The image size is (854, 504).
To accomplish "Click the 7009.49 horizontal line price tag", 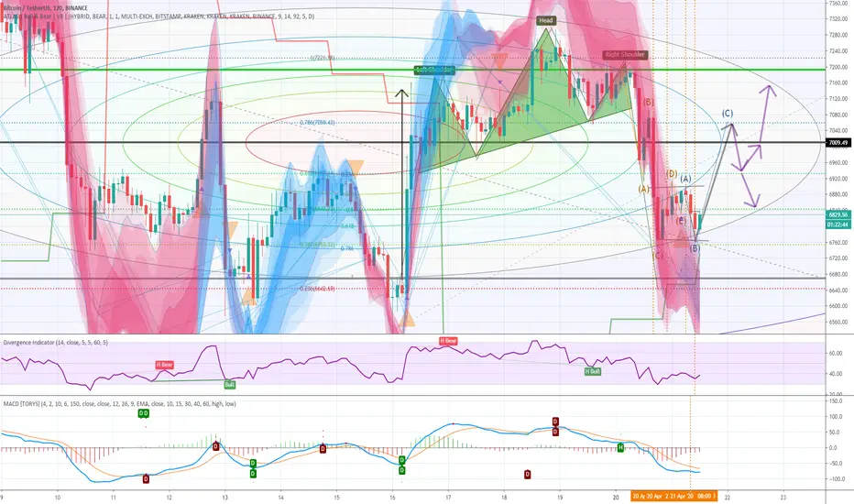I will [838, 143].
